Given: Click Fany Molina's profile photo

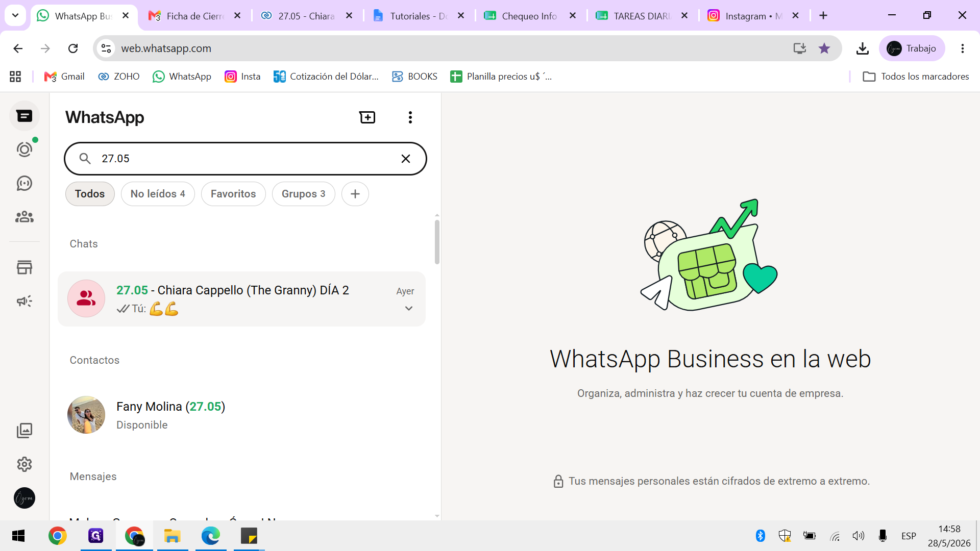Looking at the screenshot, I should pos(86,415).
